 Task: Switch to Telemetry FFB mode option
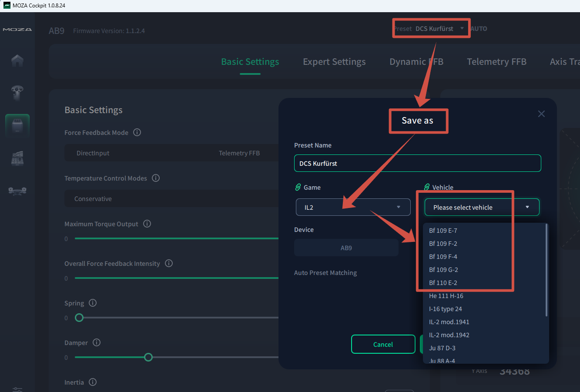239,153
